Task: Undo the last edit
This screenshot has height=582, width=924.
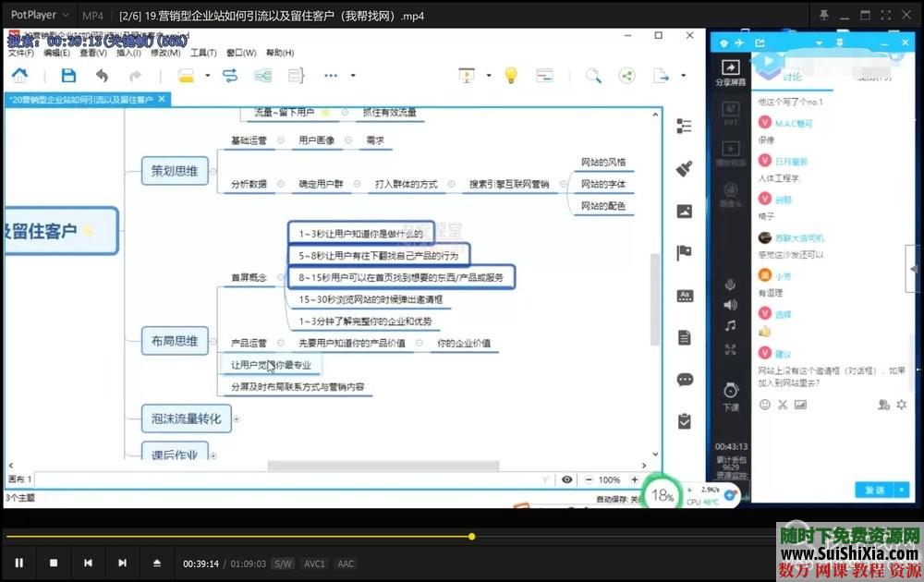Action: [x=102, y=78]
